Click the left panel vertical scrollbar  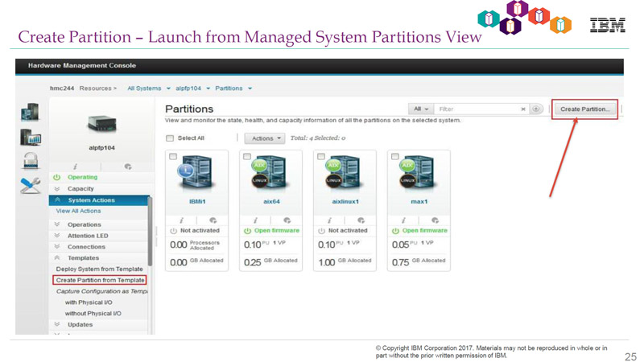[150, 232]
